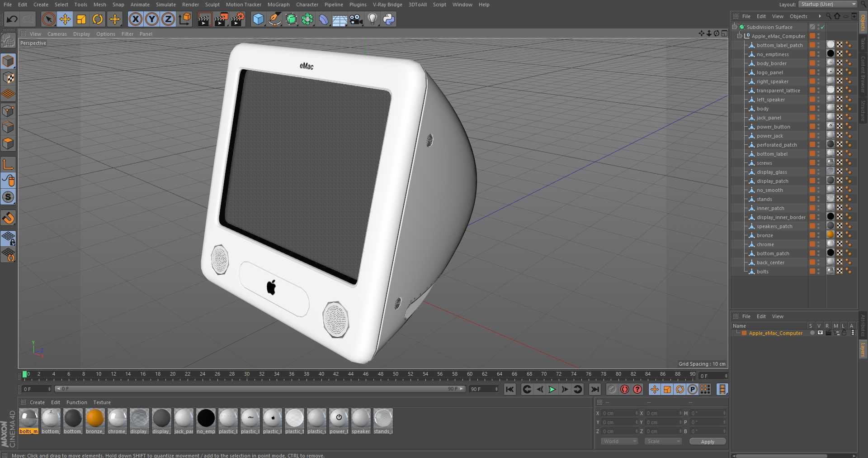Open the Scale mode dropdown
Screen dimensions: 868x458
663,441
